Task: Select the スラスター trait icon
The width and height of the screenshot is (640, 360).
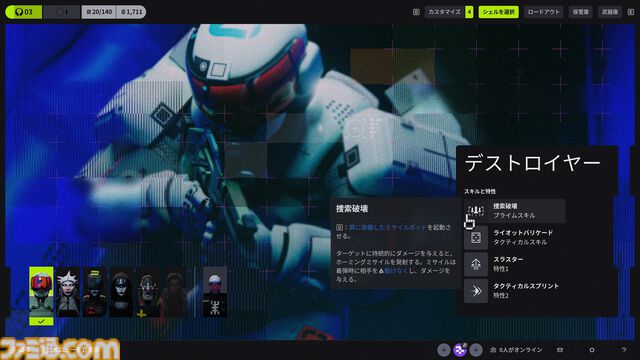Action: tap(476, 264)
